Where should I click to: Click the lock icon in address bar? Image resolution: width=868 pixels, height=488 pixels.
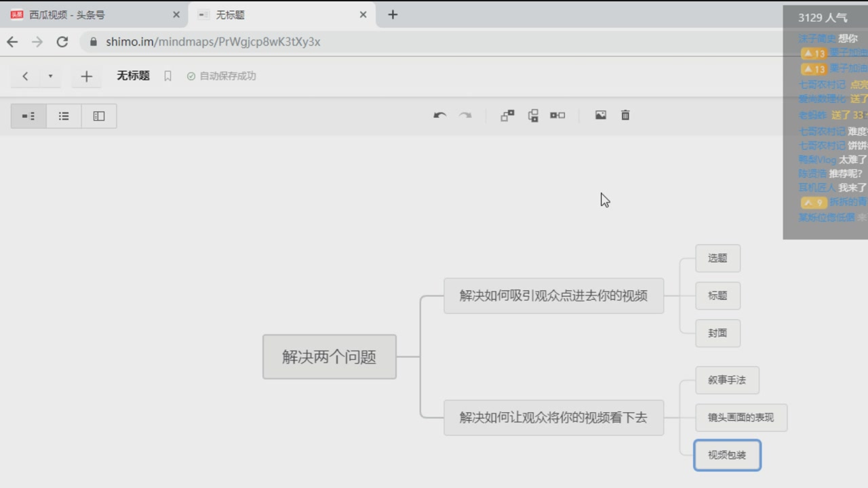[x=94, y=41]
